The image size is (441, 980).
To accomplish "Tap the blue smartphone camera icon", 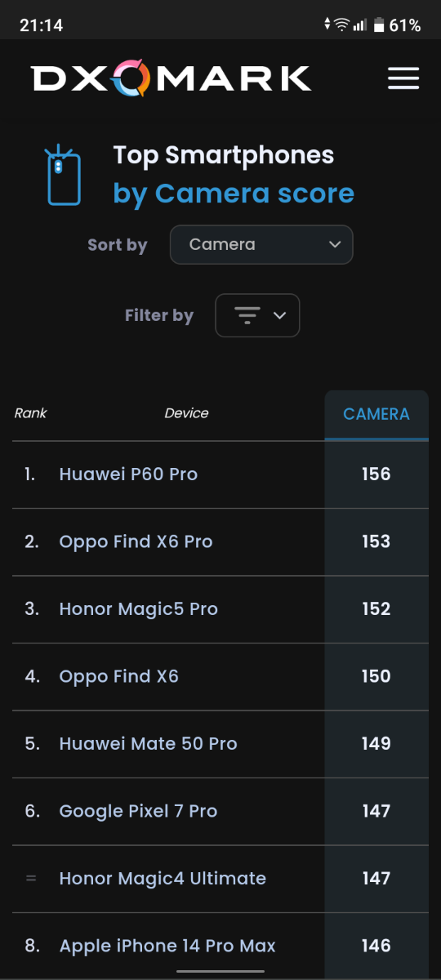I will (x=64, y=176).
